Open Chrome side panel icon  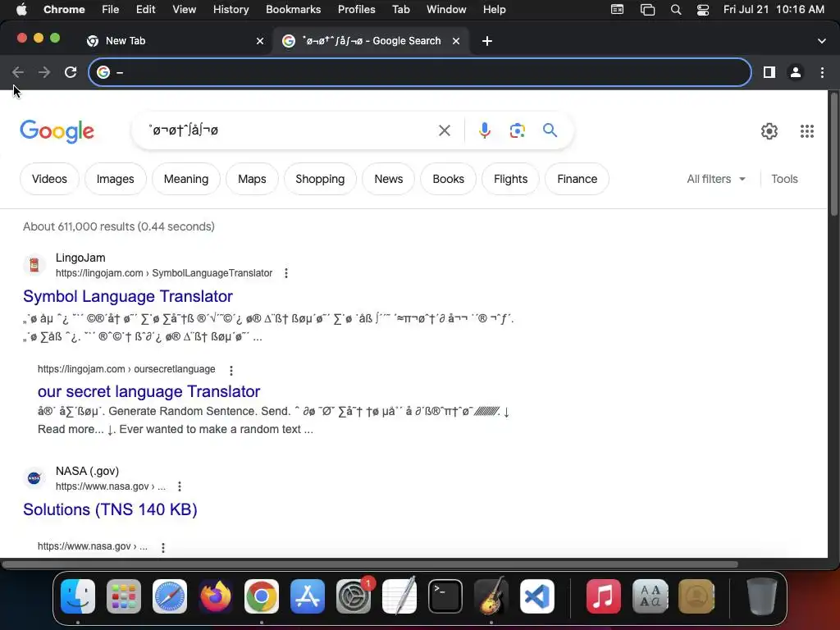[x=769, y=72]
